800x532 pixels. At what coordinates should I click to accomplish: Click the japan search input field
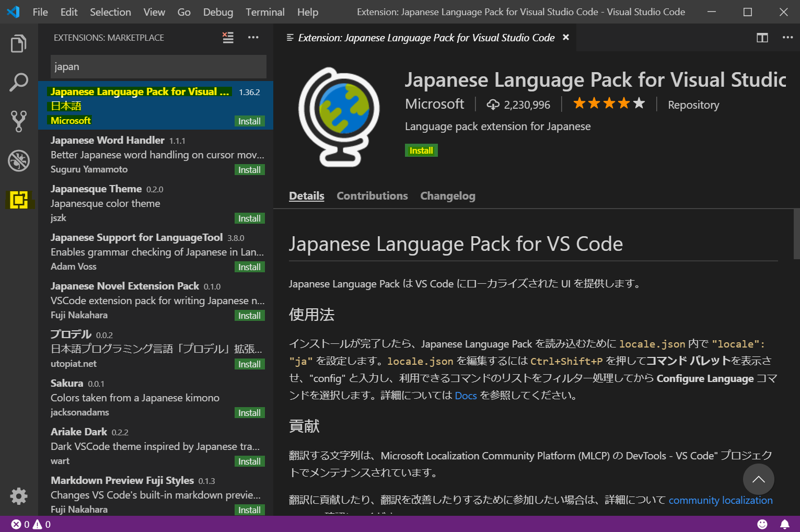pos(158,66)
